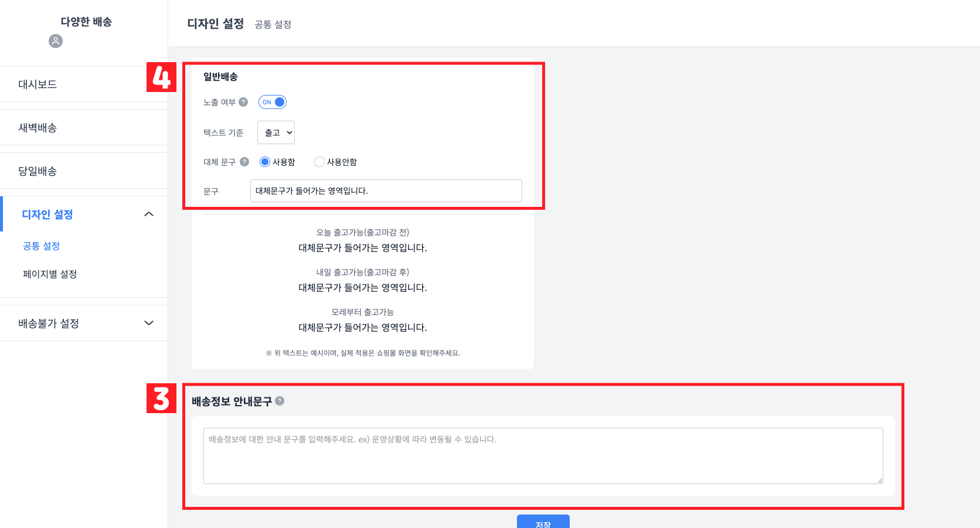Open 공통 설정 submenu item

(42, 246)
